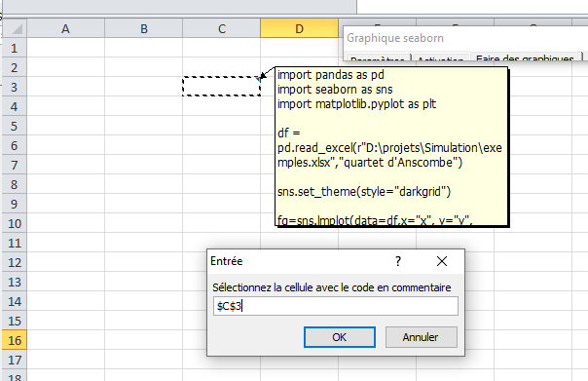
Task: Click the comment box with Python code
Action: point(392,147)
